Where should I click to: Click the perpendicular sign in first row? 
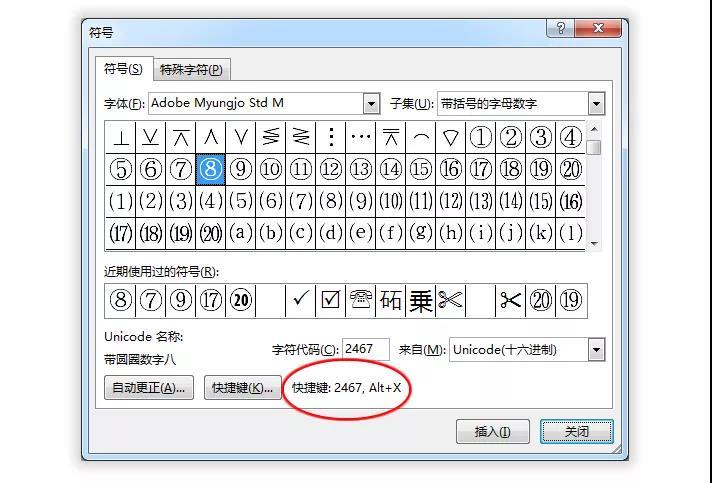pos(120,137)
